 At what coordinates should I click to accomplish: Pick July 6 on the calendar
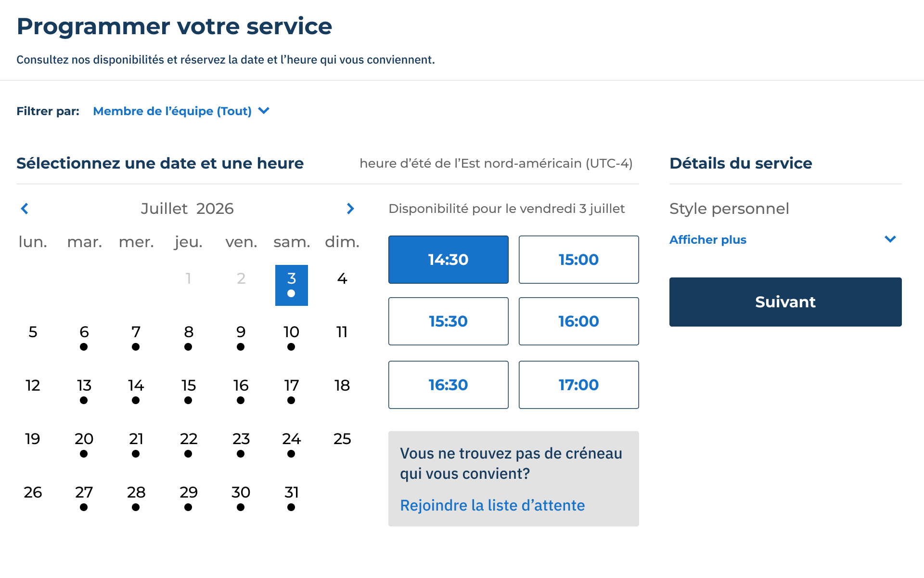[x=84, y=338]
